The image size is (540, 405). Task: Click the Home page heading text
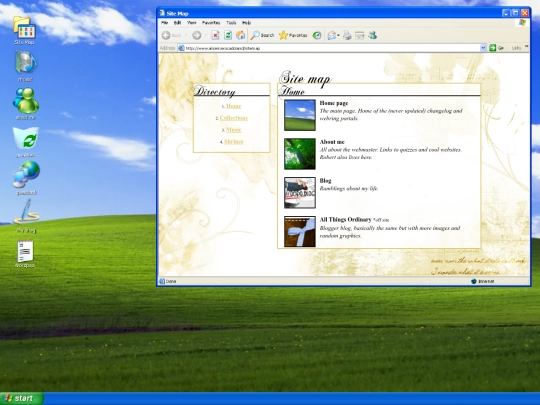334,103
